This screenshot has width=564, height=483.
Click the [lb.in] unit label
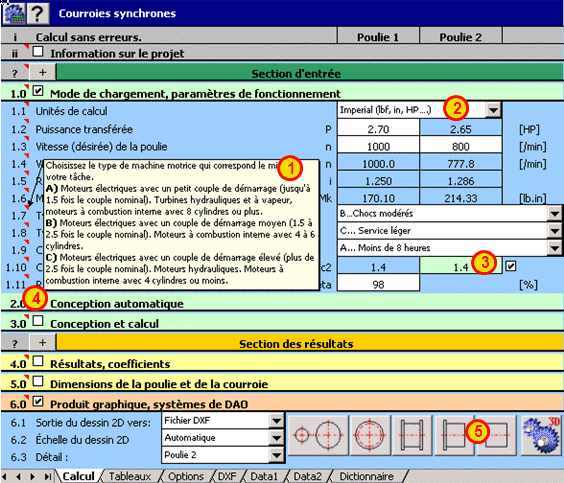click(532, 198)
